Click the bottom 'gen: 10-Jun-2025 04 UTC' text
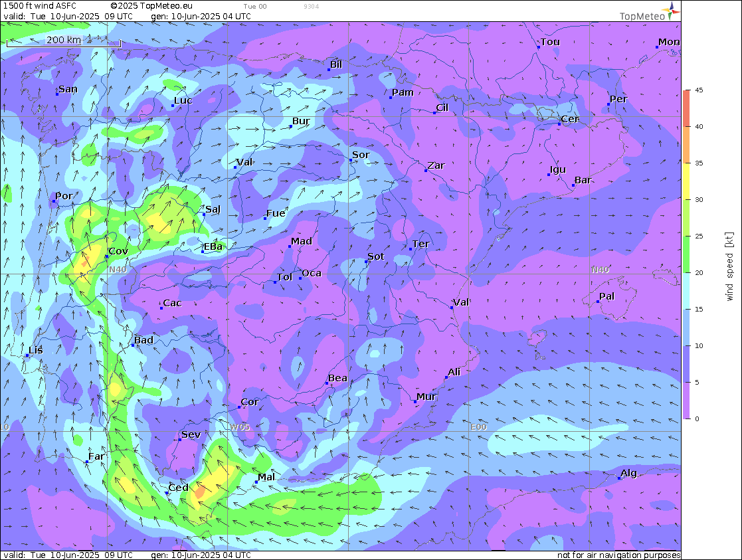 [201, 555]
